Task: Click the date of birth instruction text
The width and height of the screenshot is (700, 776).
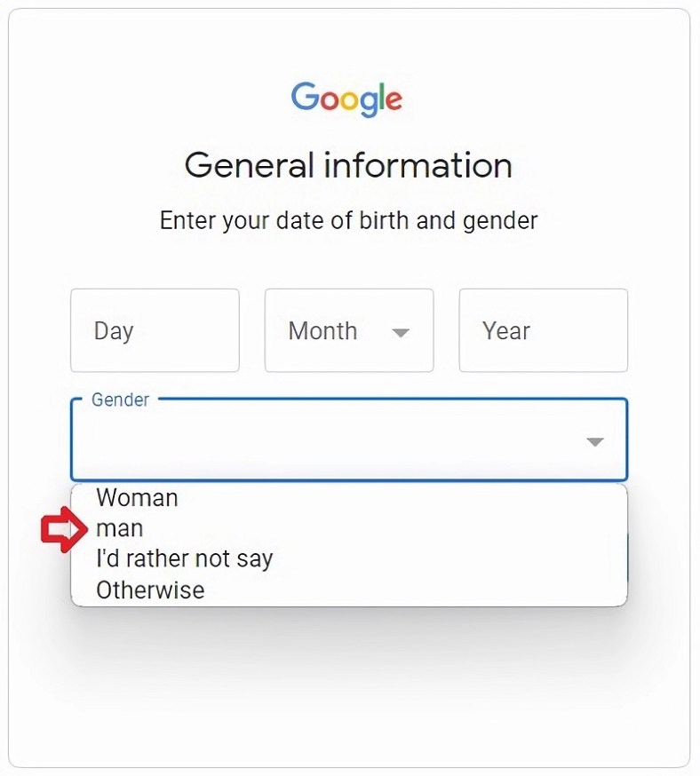Action: [x=349, y=220]
